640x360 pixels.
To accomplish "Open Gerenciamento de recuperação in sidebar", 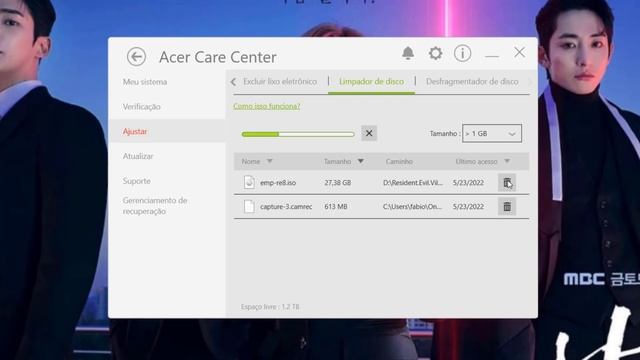I will pyautogui.click(x=155, y=206).
